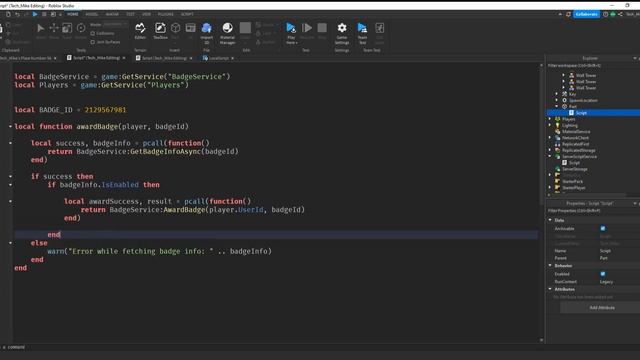Switch to the LocalScript document tab
Screen dimensions: 640x360
click(x=217, y=58)
